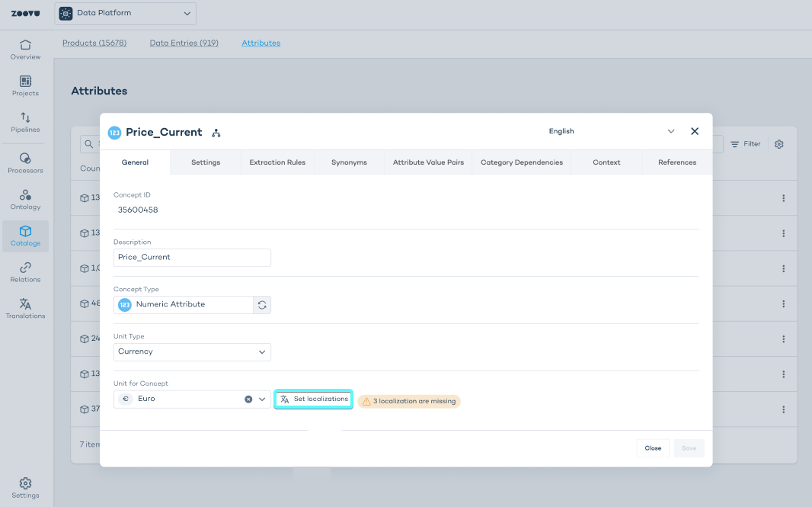Expand the Unit for Concept dropdown
The image size is (812, 507).
tap(262, 400)
